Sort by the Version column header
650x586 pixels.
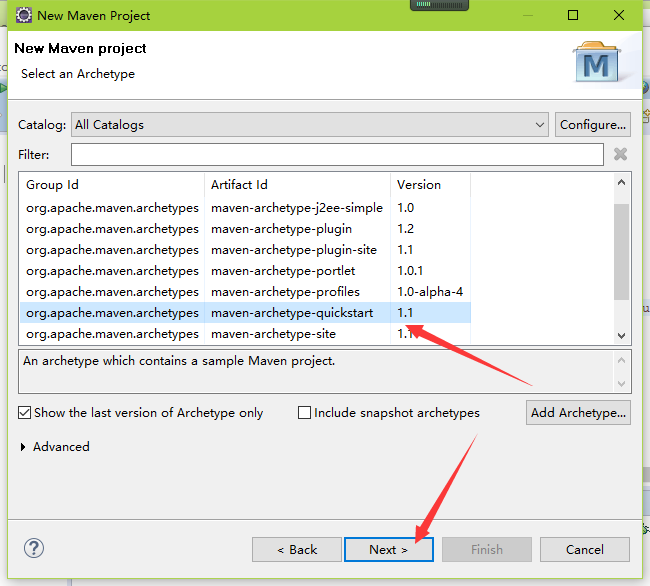(430, 184)
